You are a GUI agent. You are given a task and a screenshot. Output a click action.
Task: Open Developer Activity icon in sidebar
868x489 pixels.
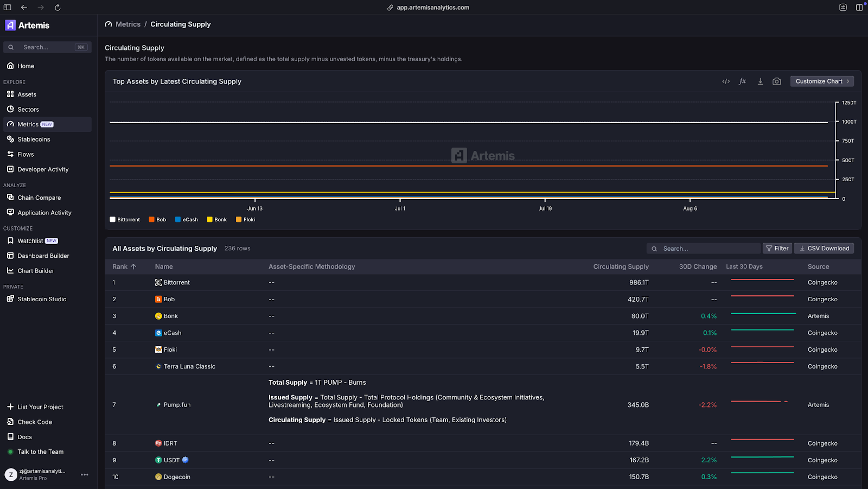(10, 169)
